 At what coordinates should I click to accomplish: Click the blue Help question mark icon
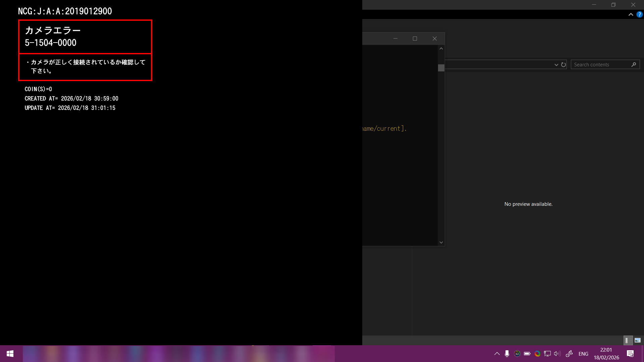click(640, 14)
